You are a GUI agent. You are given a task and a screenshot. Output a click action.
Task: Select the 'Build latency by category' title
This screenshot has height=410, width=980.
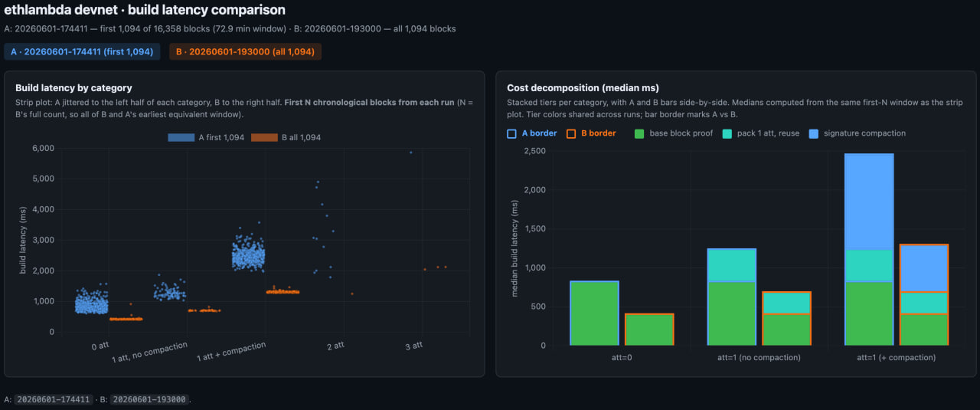(73, 88)
